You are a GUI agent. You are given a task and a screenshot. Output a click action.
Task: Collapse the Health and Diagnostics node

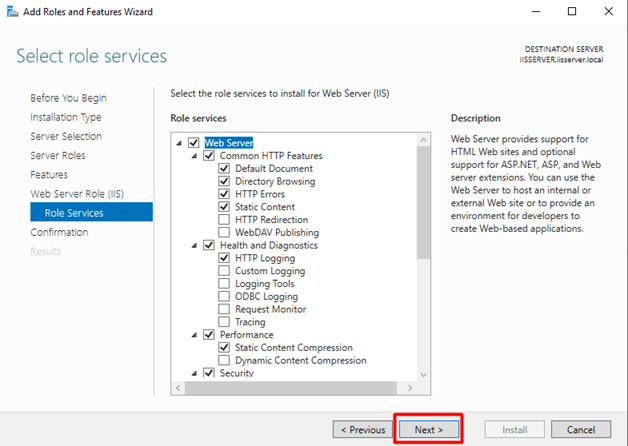coord(194,245)
